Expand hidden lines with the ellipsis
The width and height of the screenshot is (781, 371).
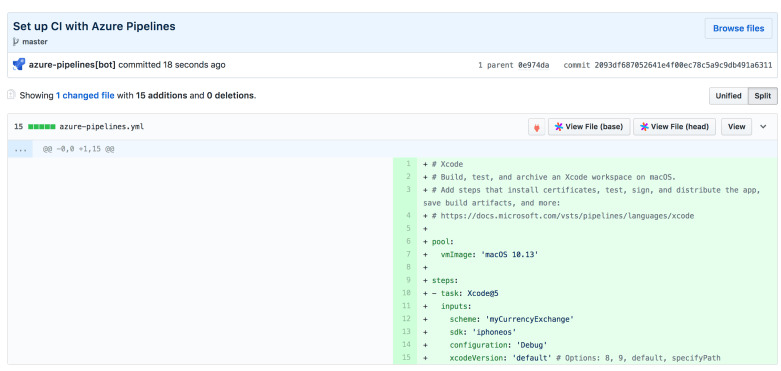pos(20,149)
